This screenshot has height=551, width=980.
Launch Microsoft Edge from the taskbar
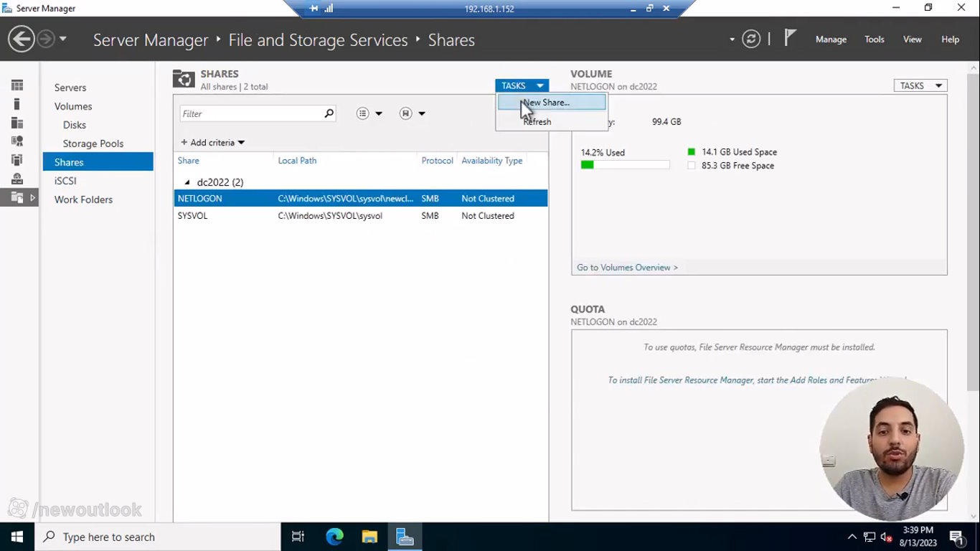(334, 537)
